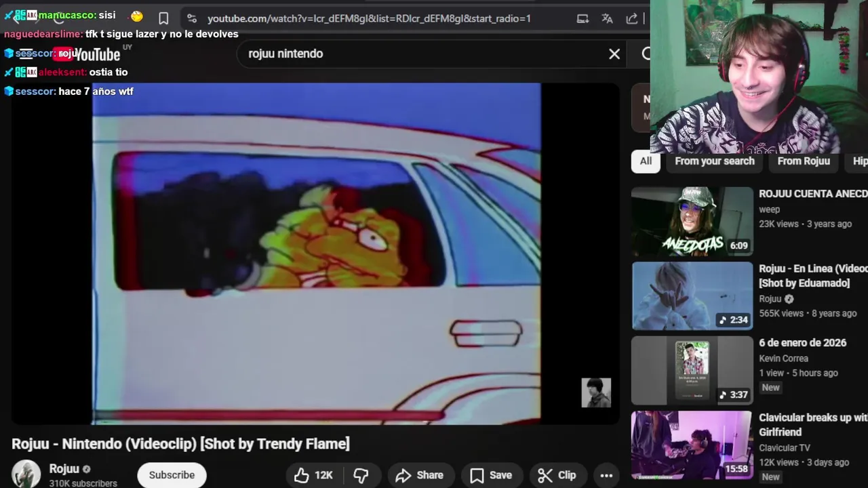This screenshot has height=488, width=868.
Task: Open the 'weep' channel name
Action: (770, 209)
